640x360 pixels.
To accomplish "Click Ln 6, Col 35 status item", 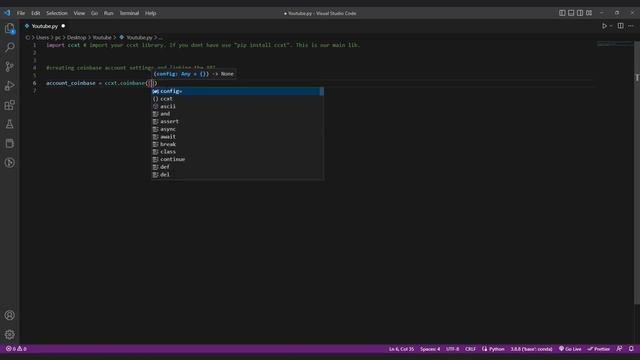I will [x=401, y=349].
